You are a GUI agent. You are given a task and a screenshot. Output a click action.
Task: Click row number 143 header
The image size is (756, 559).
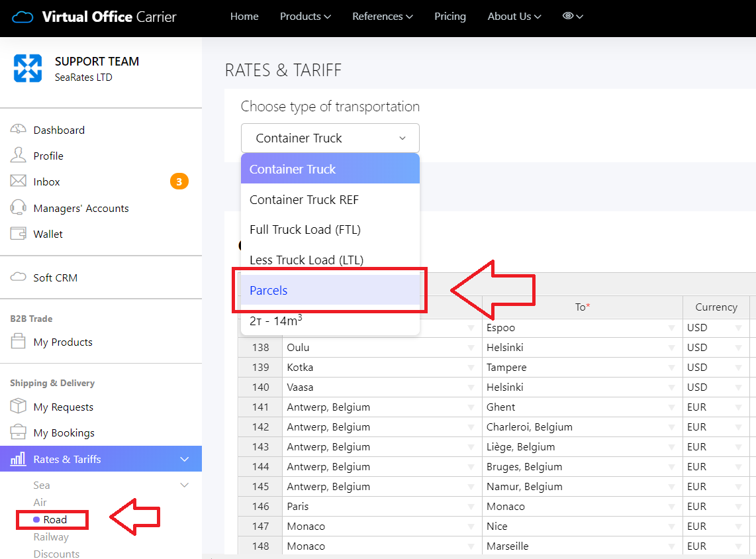260,447
